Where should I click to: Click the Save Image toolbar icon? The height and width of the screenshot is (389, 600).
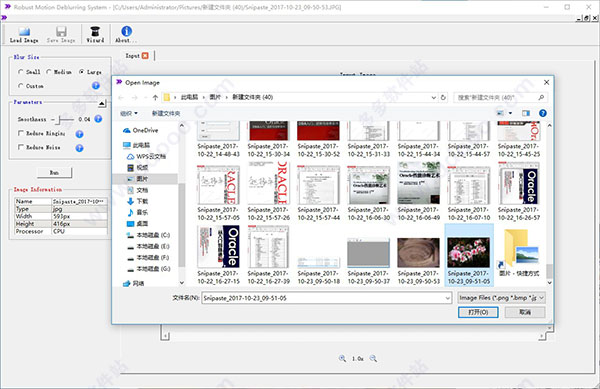pos(61,34)
